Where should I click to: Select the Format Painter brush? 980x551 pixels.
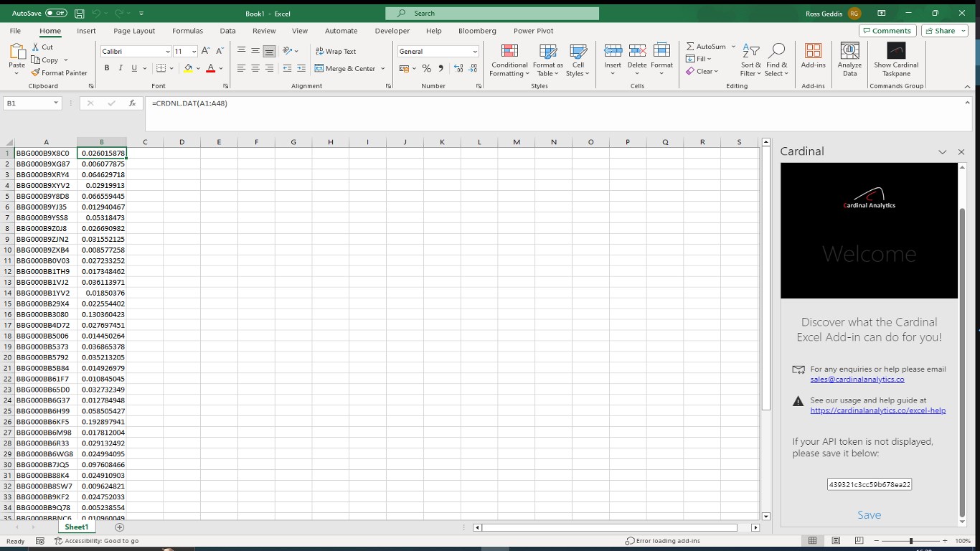click(35, 72)
